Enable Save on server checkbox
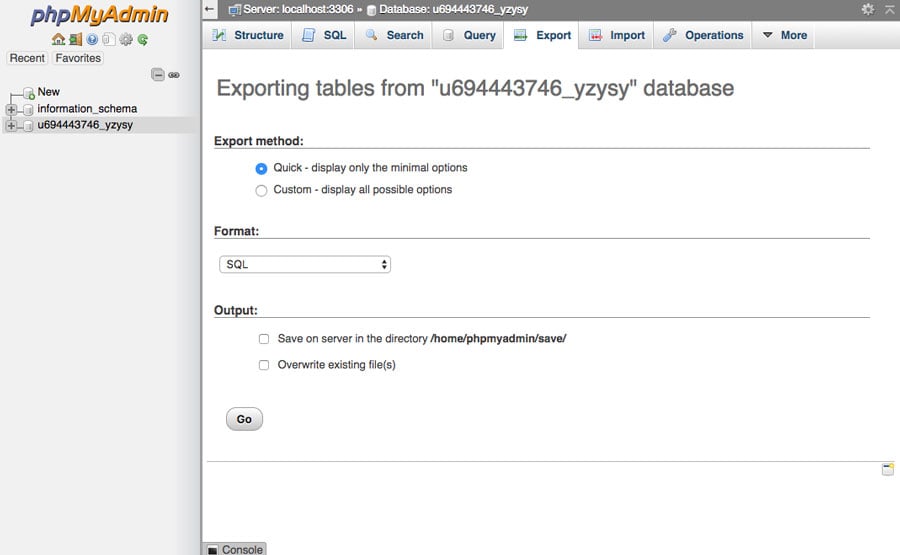The image size is (900, 555). (x=264, y=339)
